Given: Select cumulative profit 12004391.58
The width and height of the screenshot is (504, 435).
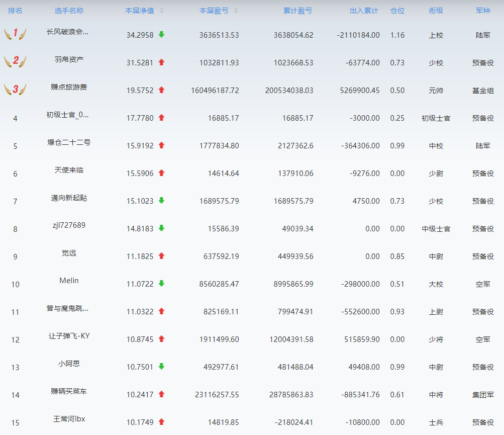Looking at the screenshot, I should click(x=291, y=339).
